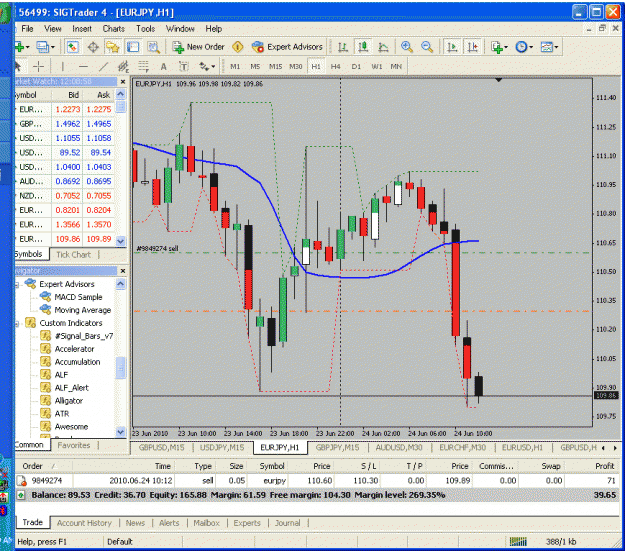Select the Fibonacci retracement tool
Screen dimensions: 625x551
click(143, 66)
